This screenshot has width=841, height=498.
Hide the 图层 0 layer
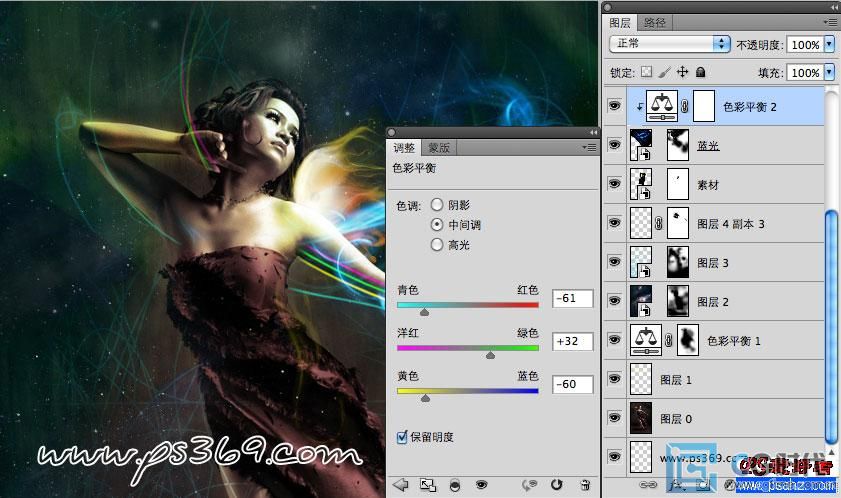coord(615,418)
